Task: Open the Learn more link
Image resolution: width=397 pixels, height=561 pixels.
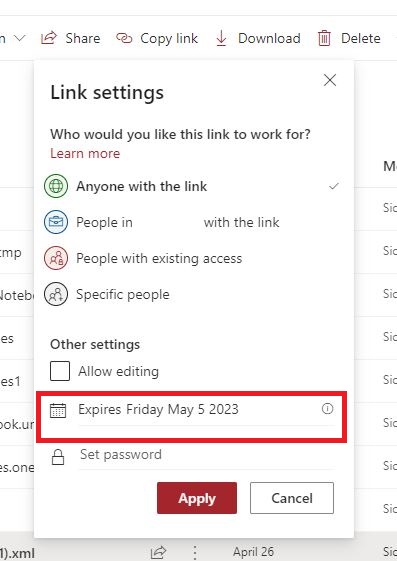Action: click(x=85, y=153)
